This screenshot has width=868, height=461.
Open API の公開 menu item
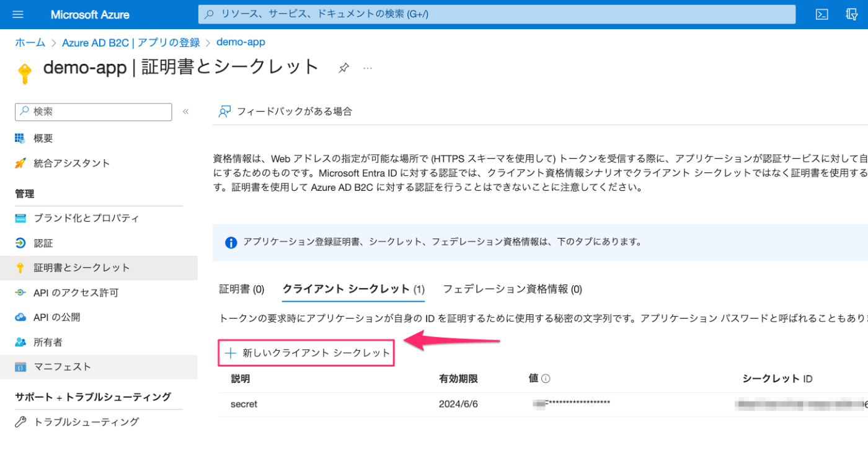click(x=57, y=317)
